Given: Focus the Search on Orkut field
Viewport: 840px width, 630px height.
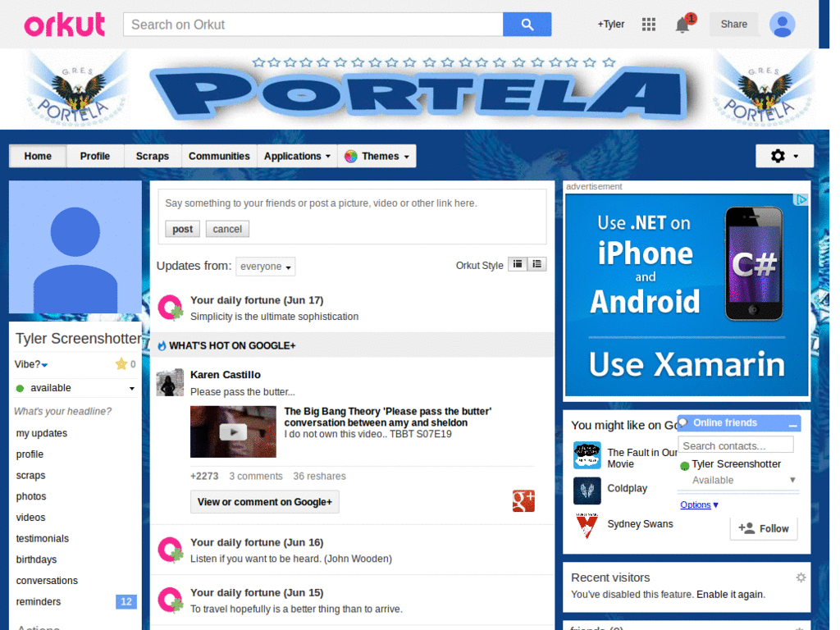Looking at the screenshot, I should tap(313, 25).
